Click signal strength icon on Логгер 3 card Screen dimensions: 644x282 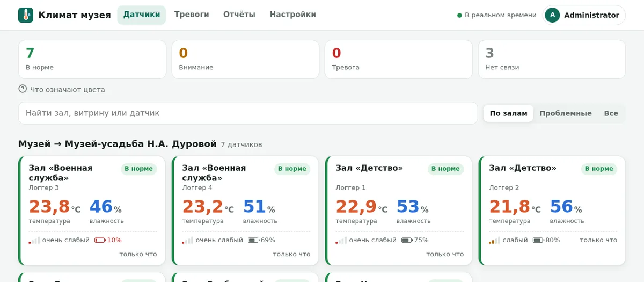click(34, 240)
